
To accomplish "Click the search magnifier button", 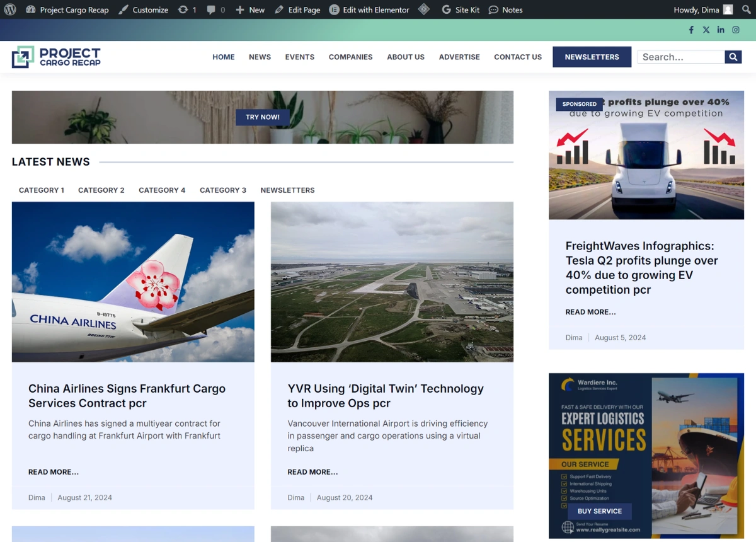I will (733, 57).
